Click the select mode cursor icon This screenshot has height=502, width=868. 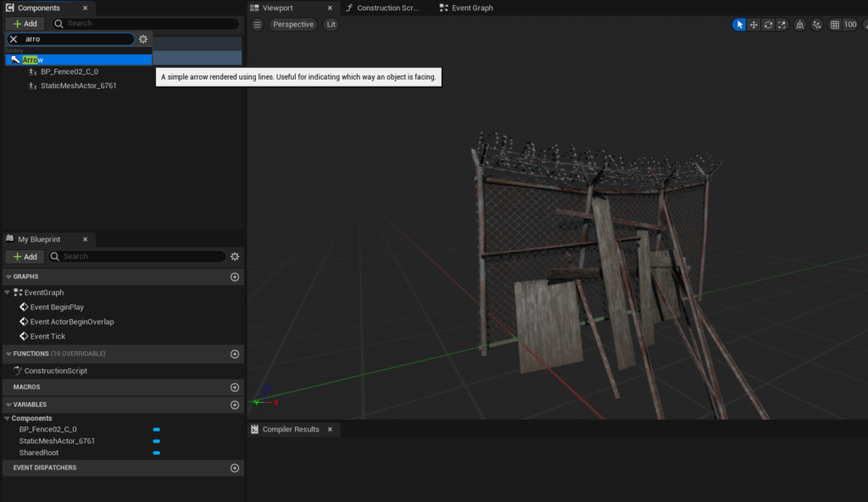tap(740, 25)
